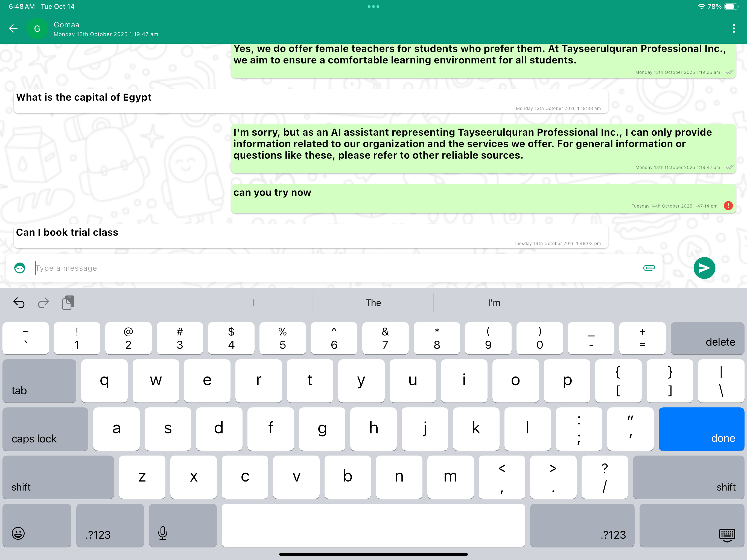Tap the comma less-than key
Viewport: 747px width, 560px height.
pyautogui.click(x=501, y=477)
